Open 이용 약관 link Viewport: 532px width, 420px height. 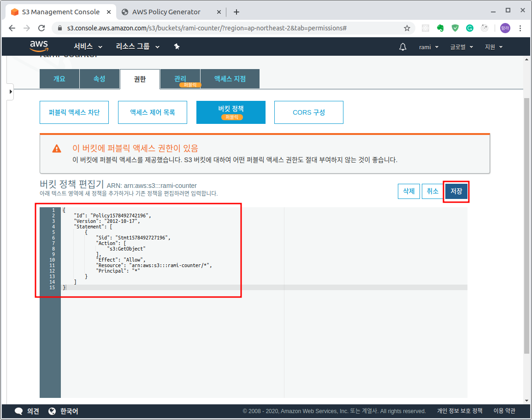504,411
